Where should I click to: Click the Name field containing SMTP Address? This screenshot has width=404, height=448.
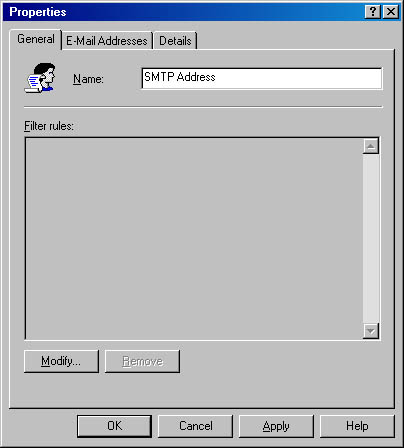click(x=262, y=78)
